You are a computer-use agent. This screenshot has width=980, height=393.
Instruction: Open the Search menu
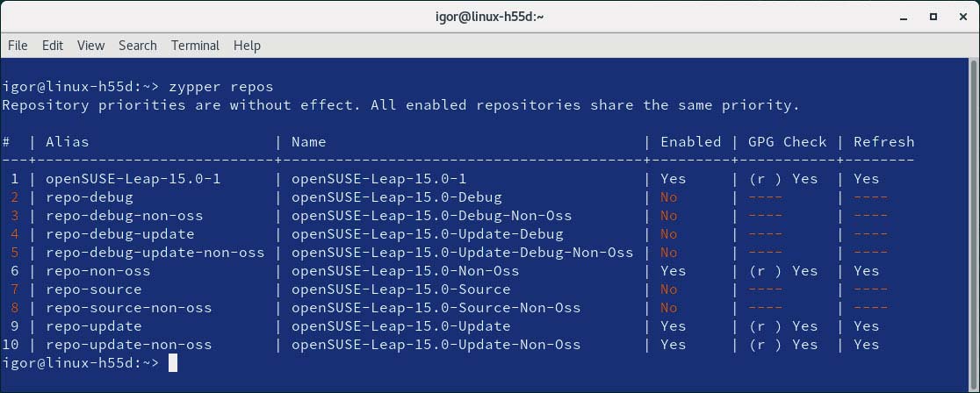pyautogui.click(x=138, y=46)
